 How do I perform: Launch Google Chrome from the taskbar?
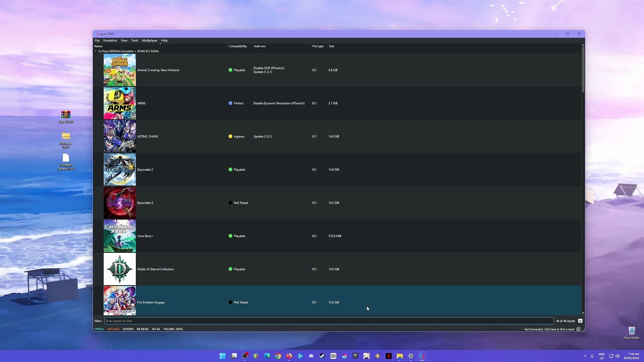(278, 356)
